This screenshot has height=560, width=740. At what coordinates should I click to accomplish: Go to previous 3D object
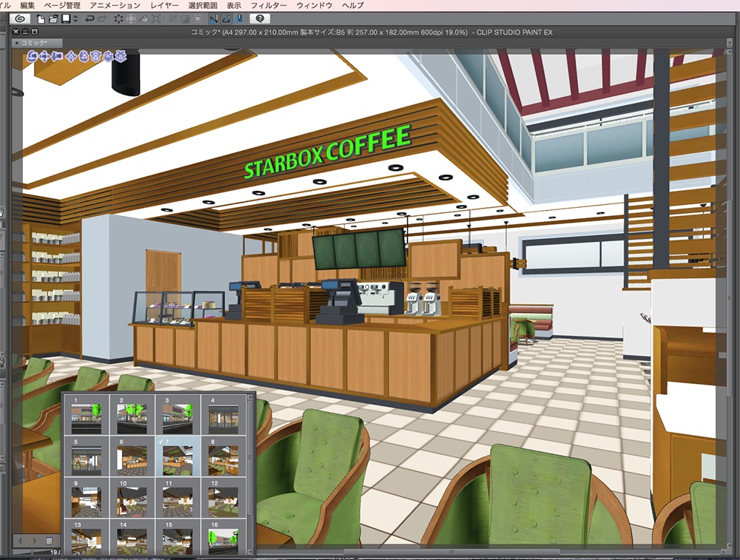pos(20,541)
